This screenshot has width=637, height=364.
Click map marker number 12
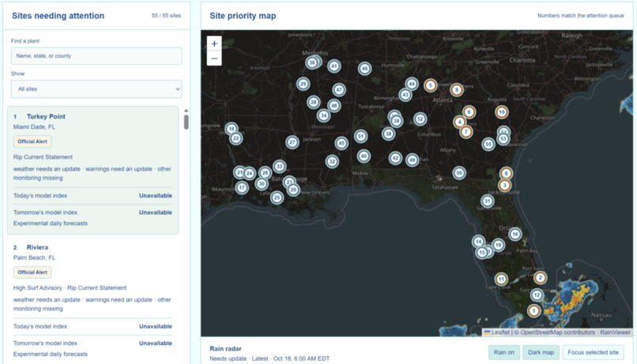(537, 295)
